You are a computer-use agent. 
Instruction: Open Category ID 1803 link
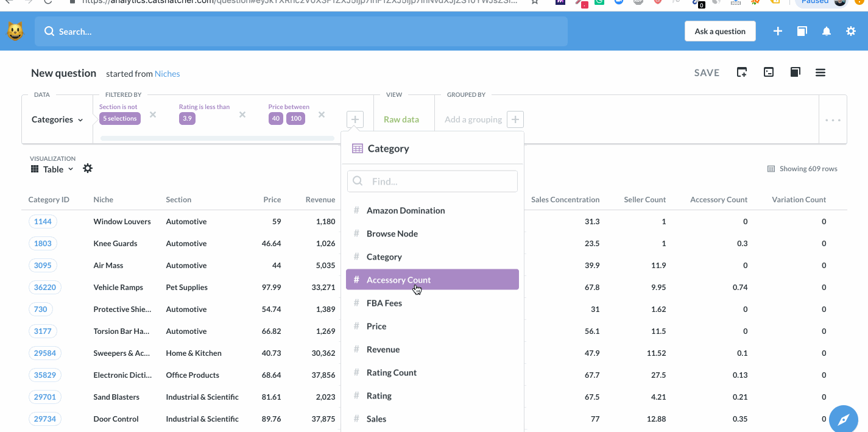43,243
